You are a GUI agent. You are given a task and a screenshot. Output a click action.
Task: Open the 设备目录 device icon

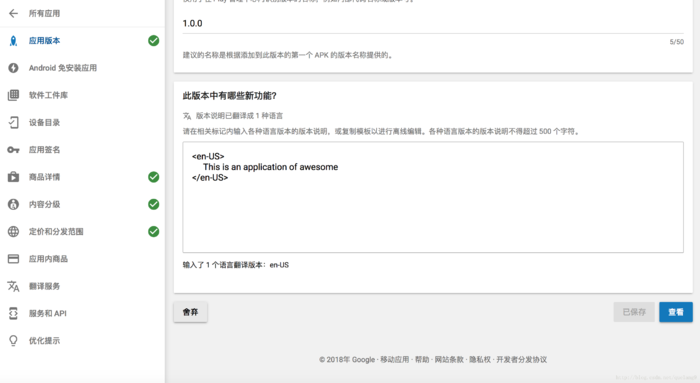click(13, 122)
